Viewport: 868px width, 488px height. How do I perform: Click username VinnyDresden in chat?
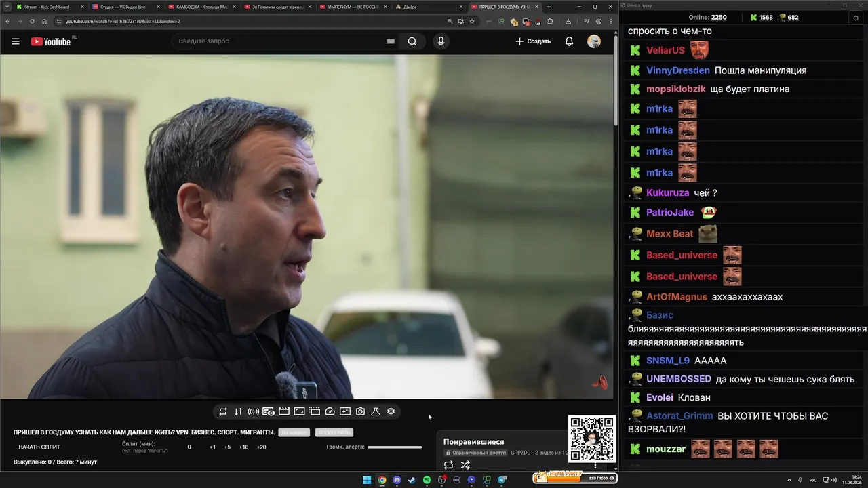678,70
